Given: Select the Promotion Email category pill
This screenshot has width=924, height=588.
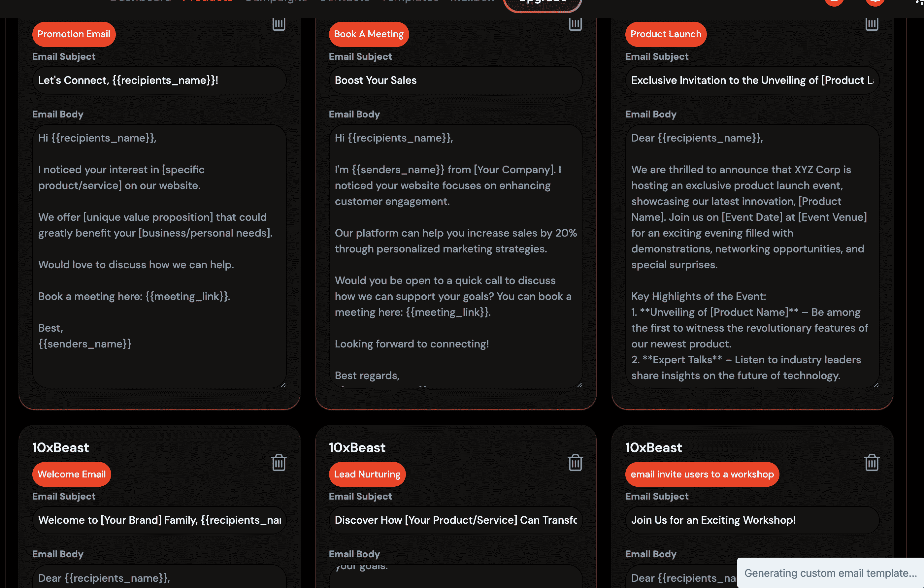Looking at the screenshot, I should [x=74, y=34].
